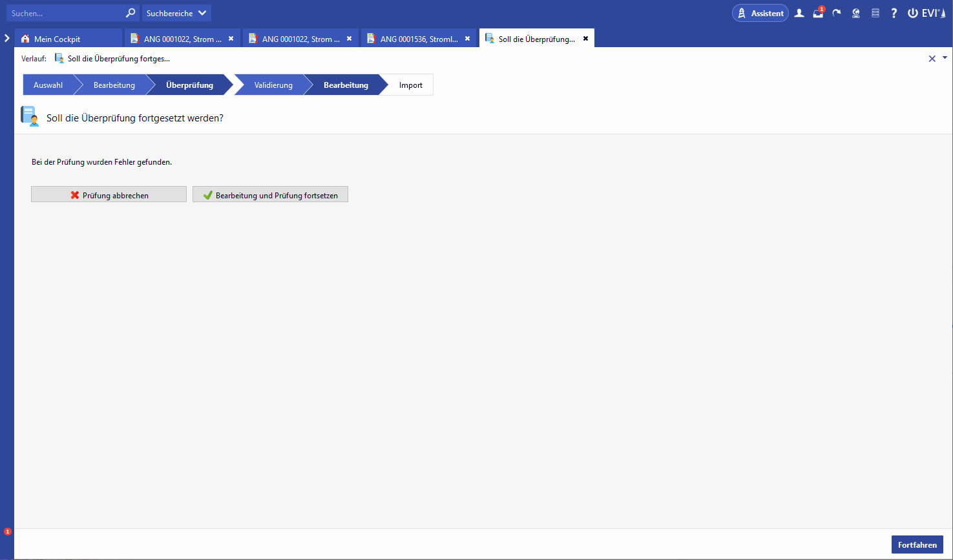The image size is (953, 560).
Task: Expand the left sidebar chevron
Action: coord(7,38)
